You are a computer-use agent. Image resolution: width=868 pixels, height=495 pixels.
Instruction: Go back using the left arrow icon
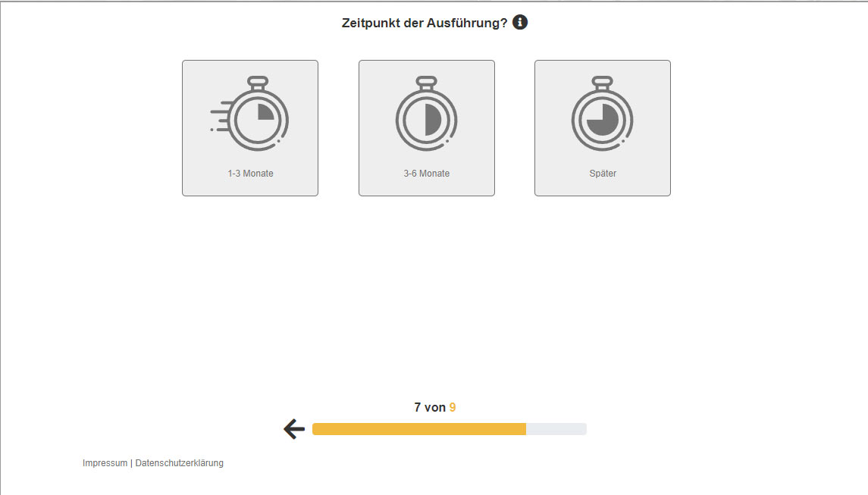(x=294, y=428)
